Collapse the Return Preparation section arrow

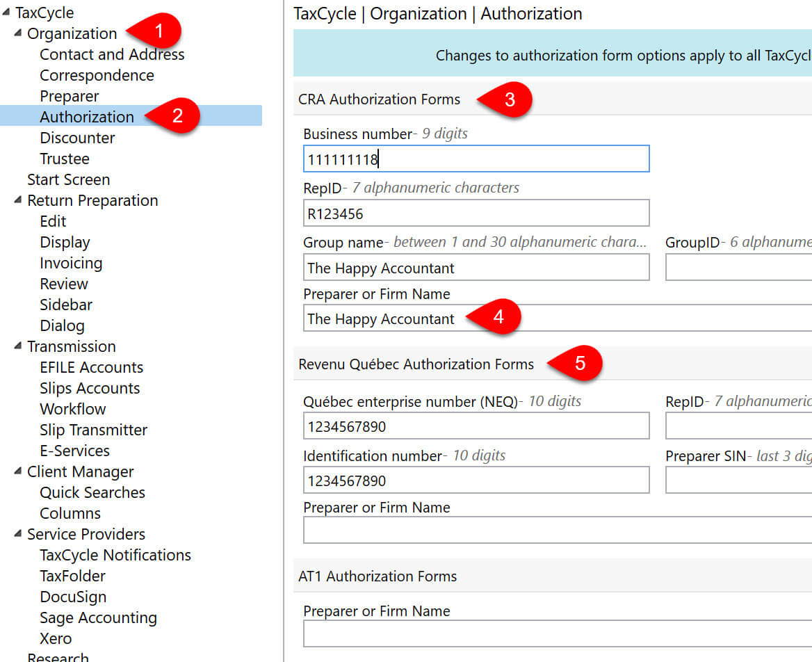point(18,200)
